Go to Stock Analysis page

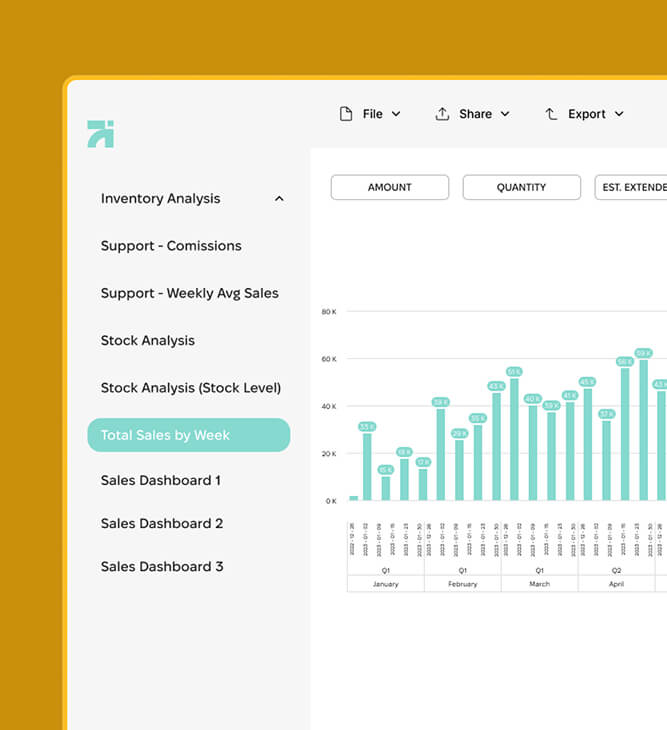147,340
